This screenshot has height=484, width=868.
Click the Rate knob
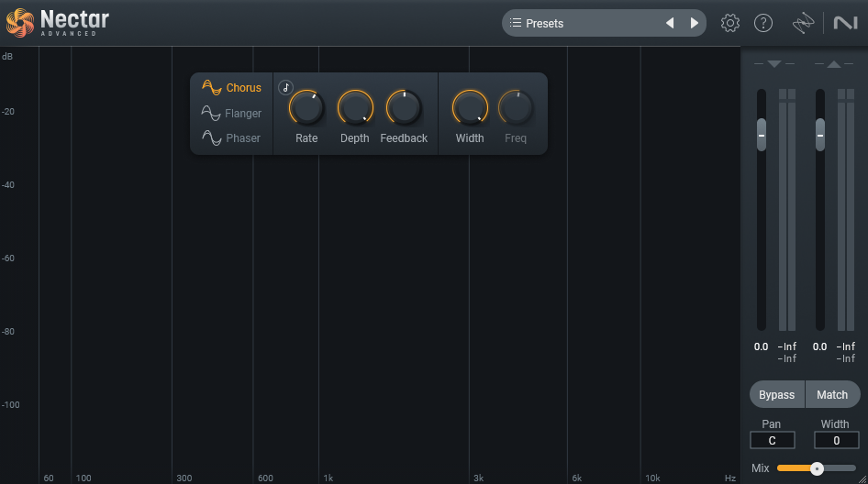tap(306, 107)
